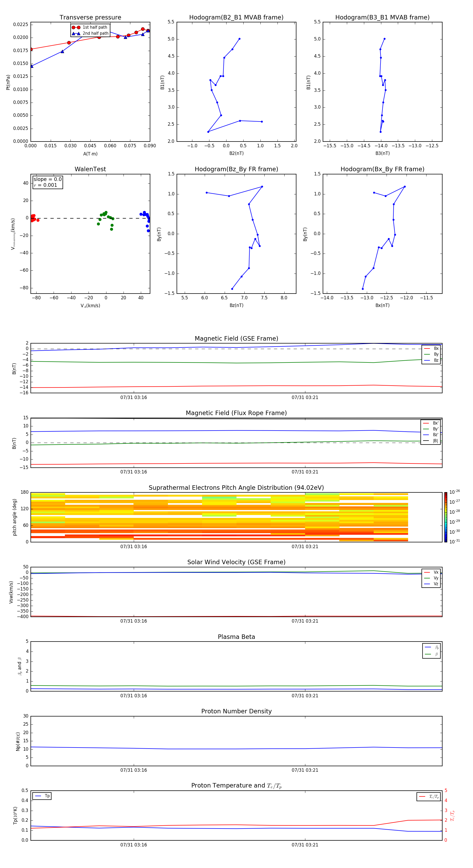
Task: Click the pitch angle distribution color bar
Action: coord(446,517)
